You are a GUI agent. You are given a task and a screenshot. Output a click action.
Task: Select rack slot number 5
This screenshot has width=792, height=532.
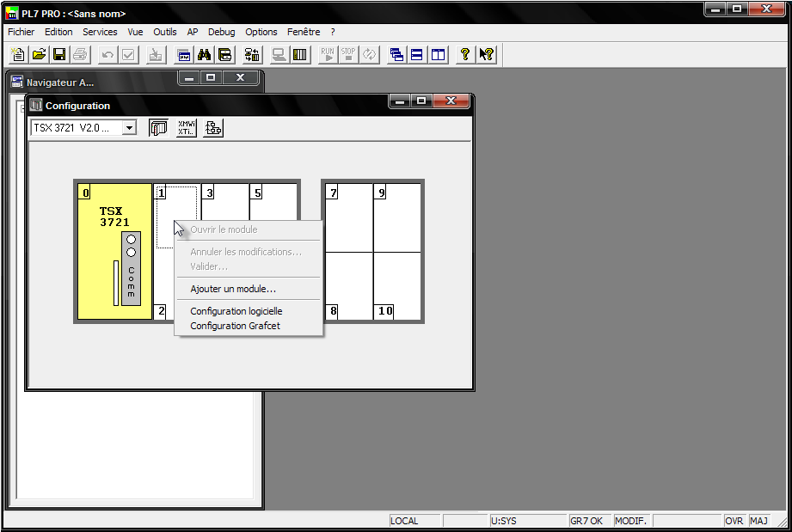(x=273, y=202)
